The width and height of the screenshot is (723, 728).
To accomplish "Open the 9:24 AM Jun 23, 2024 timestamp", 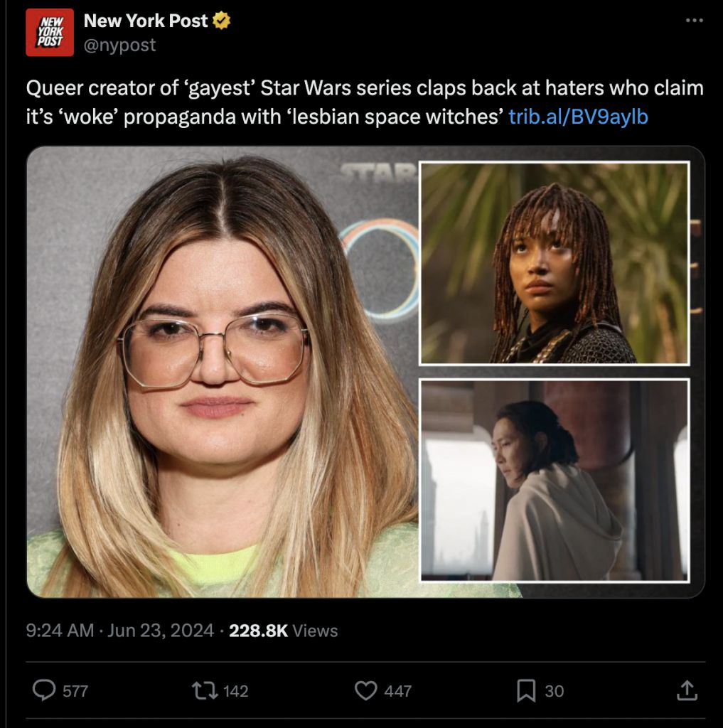I will point(120,631).
